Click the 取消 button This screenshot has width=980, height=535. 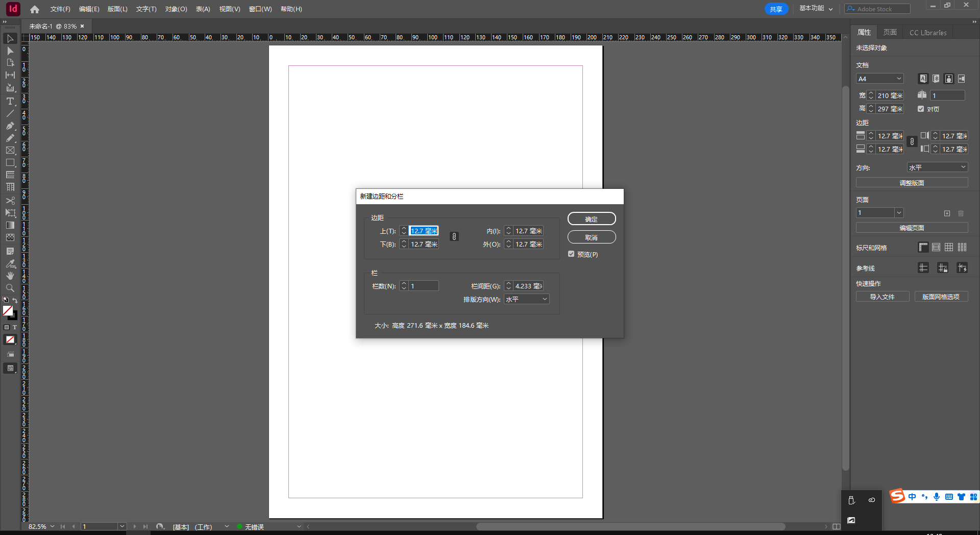pyautogui.click(x=592, y=237)
